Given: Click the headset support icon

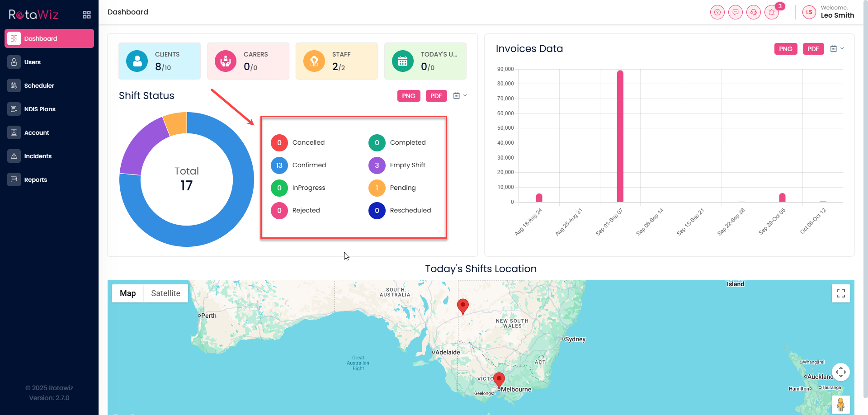Looking at the screenshot, I should tap(753, 12).
